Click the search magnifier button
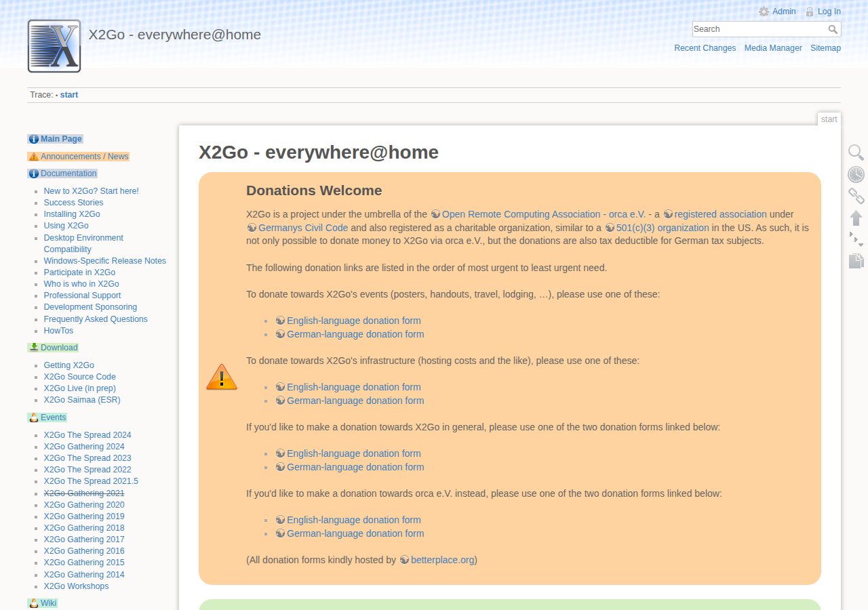 [x=833, y=29]
